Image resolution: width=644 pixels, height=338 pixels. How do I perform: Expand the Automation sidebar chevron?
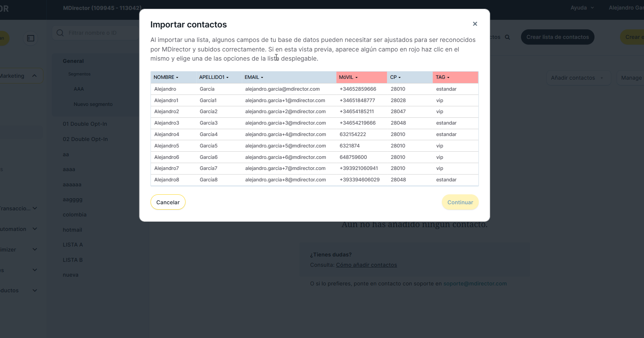(x=35, y=229)
